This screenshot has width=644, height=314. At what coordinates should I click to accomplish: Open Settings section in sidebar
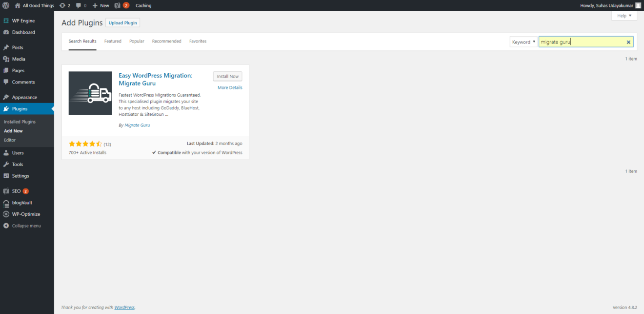click(27, 176)
